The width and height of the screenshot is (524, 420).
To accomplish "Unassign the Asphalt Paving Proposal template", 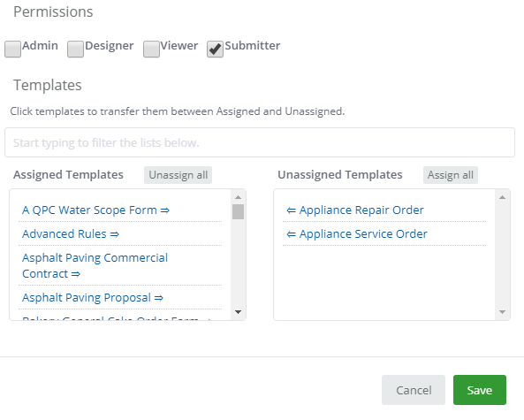I will 93,297.
